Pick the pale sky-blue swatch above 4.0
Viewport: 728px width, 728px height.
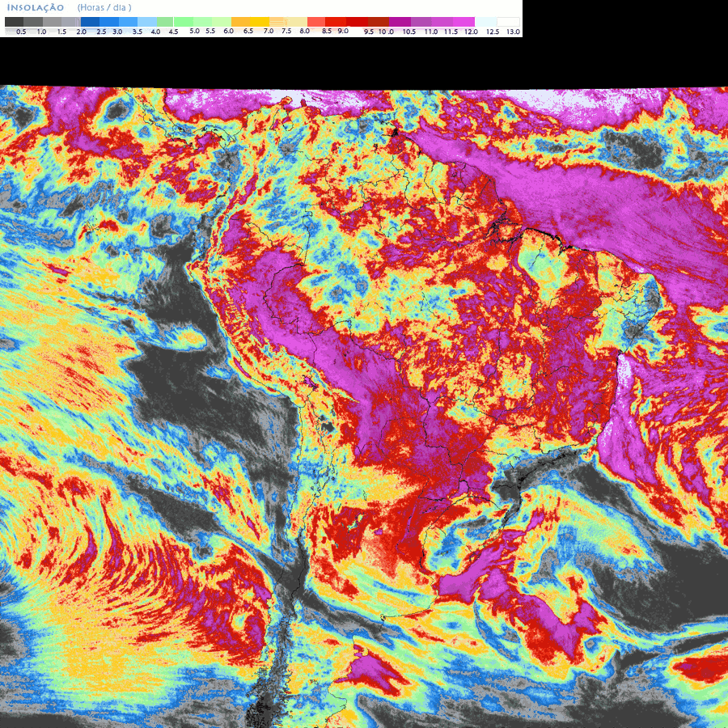147,22
